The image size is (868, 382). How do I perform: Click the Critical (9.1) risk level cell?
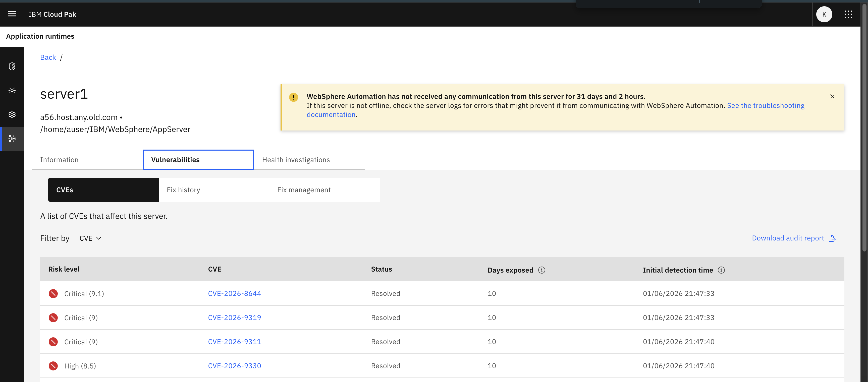pyautogui.click(x=84, y=294)
